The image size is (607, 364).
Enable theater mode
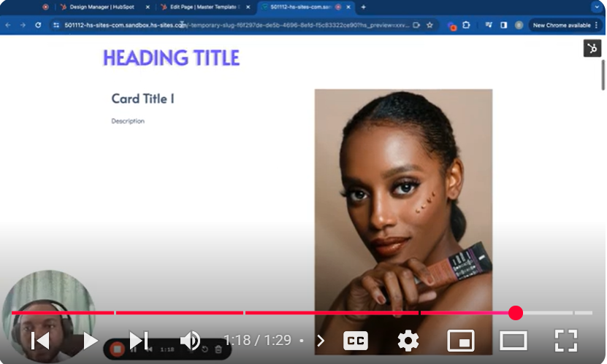point(514,341)
